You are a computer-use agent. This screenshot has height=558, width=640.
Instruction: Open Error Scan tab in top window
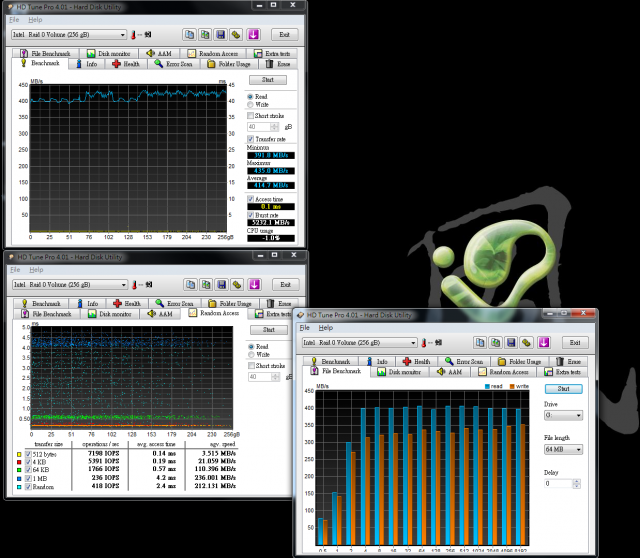[x=173, y=64]
